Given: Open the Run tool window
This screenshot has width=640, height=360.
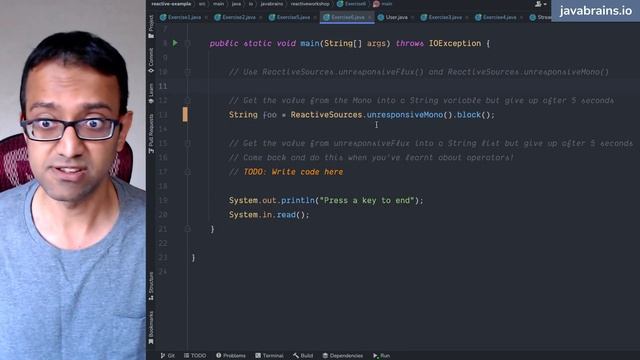Looking at the screenshot, I should [x=382, y=356].
